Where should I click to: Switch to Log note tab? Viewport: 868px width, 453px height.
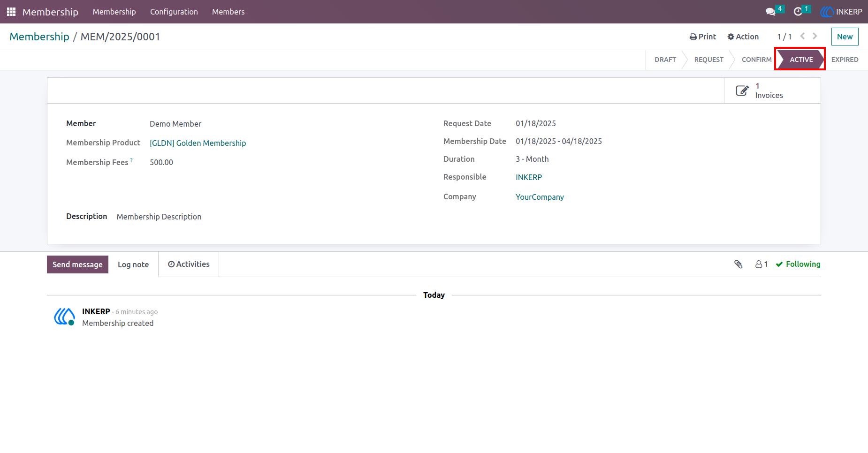[x=133, y=264]
